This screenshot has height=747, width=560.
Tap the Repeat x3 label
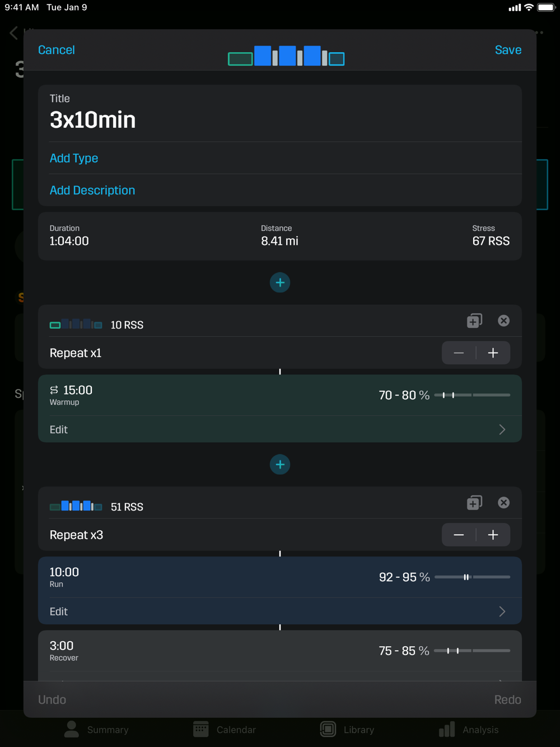click(x=76, y=535)
